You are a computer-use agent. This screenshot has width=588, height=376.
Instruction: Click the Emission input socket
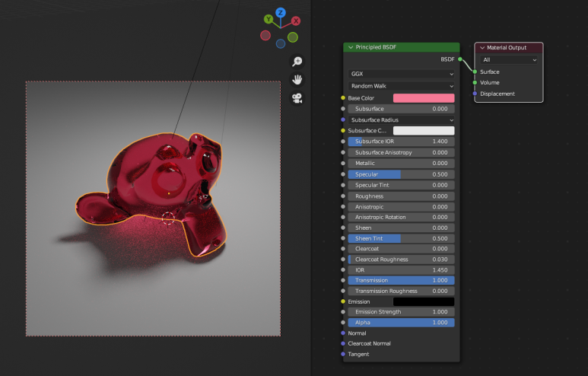pyautogui.click(x=343, y=301)
